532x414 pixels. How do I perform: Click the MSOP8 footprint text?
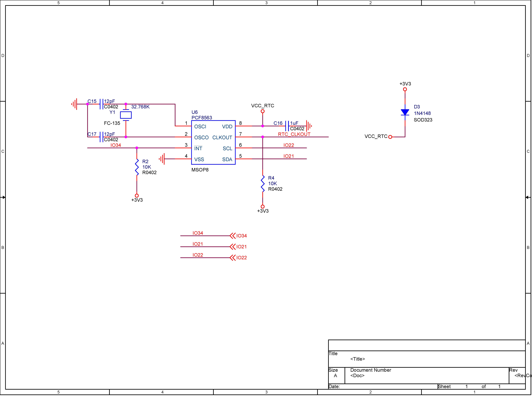[200, 170]
